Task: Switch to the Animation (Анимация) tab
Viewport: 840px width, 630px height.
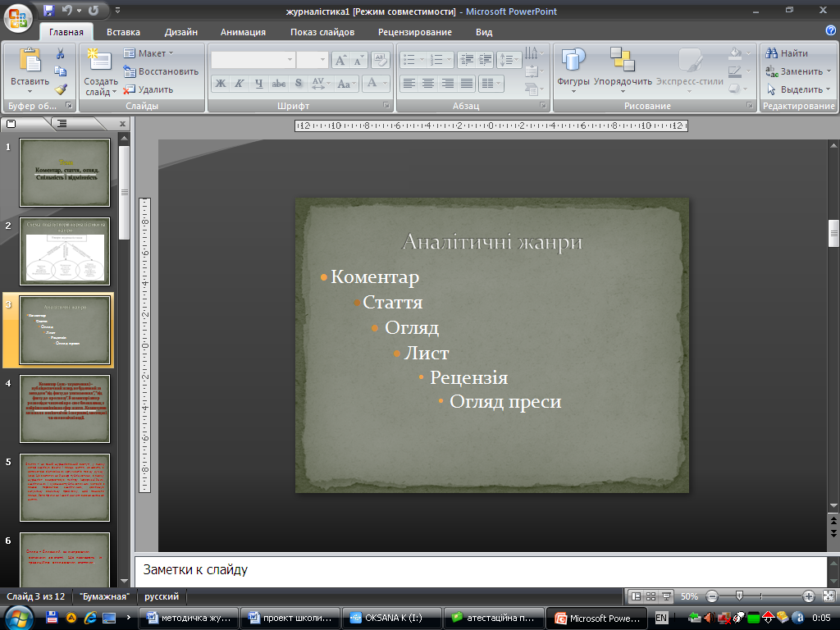Action: coord(243,32)
